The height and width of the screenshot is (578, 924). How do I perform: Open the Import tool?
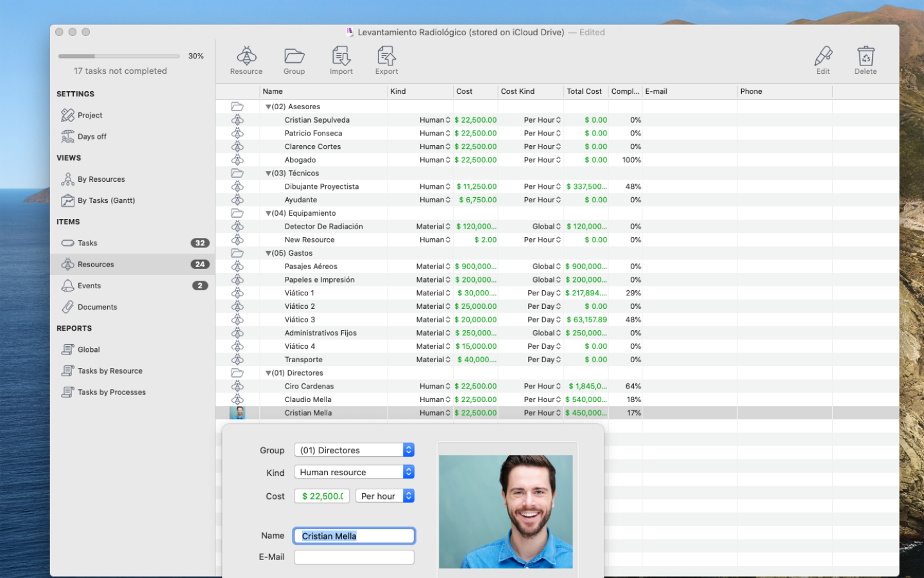click(x=341, y=57)
